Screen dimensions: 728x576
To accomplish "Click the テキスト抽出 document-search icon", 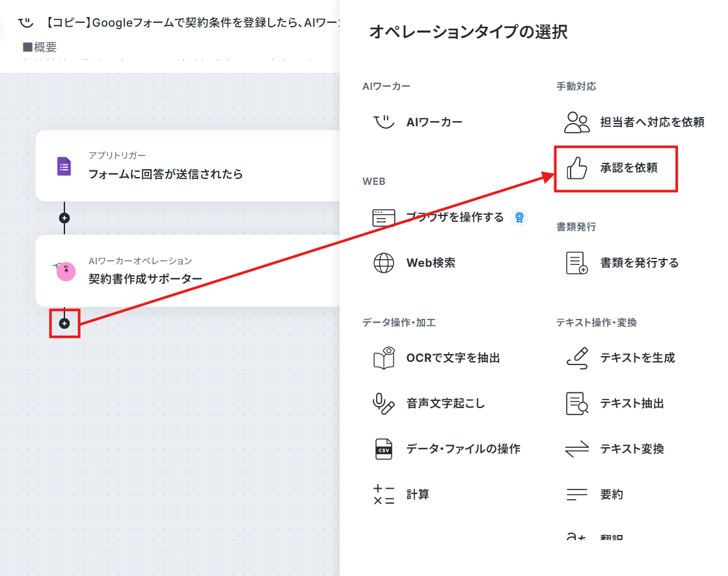I will pyautogui.click(x=577, y=404).
